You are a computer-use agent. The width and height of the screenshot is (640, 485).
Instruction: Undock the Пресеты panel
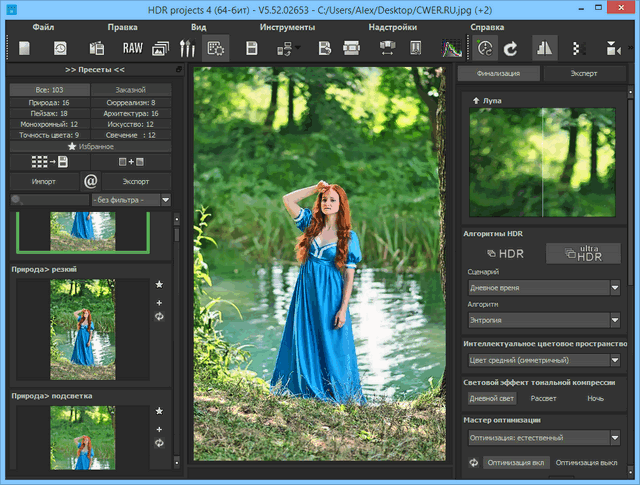179,69
